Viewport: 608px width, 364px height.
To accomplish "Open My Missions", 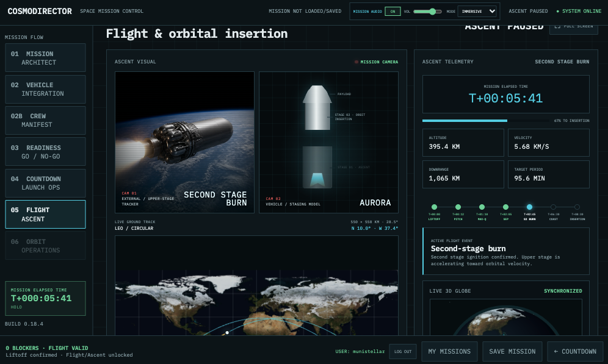I will (449, 352).
